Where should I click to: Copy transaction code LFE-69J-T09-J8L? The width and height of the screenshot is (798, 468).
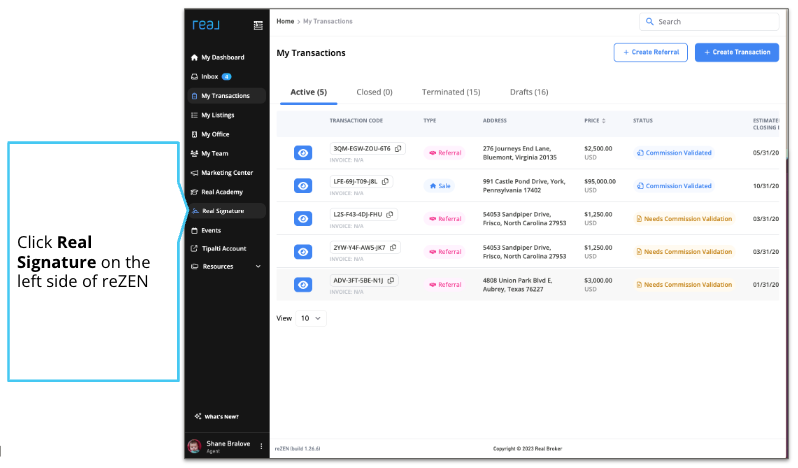click(x=385, y=182)
